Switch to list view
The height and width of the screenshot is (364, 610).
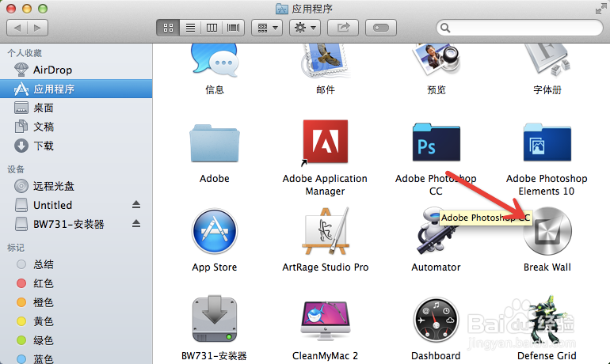[190, 28]
